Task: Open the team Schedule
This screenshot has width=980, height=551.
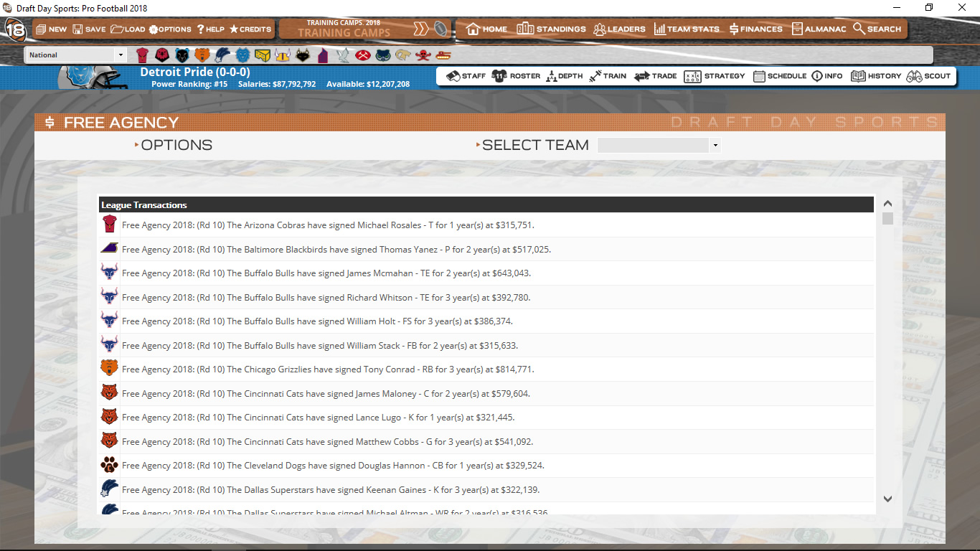Action: point(780,76)
